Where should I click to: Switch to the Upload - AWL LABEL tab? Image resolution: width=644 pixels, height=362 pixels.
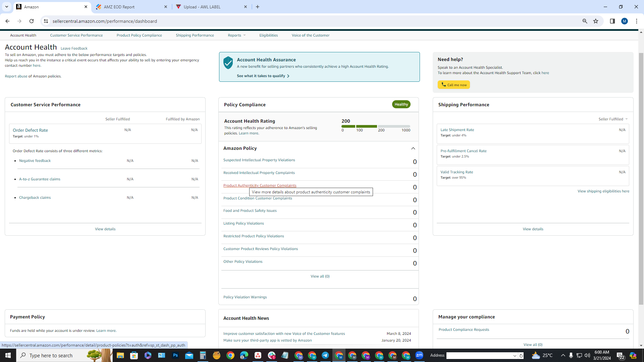pyautogui.click(x=211, y=7)
